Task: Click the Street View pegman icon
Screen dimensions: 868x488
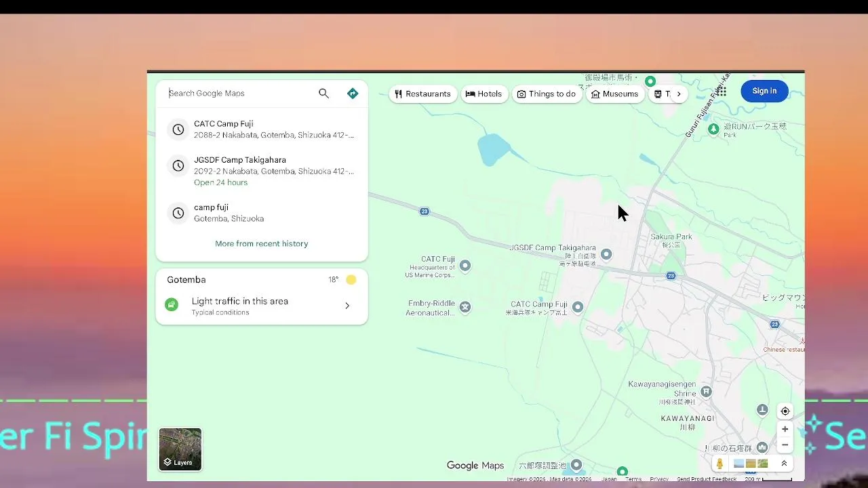Action: (x=719, y=464)
